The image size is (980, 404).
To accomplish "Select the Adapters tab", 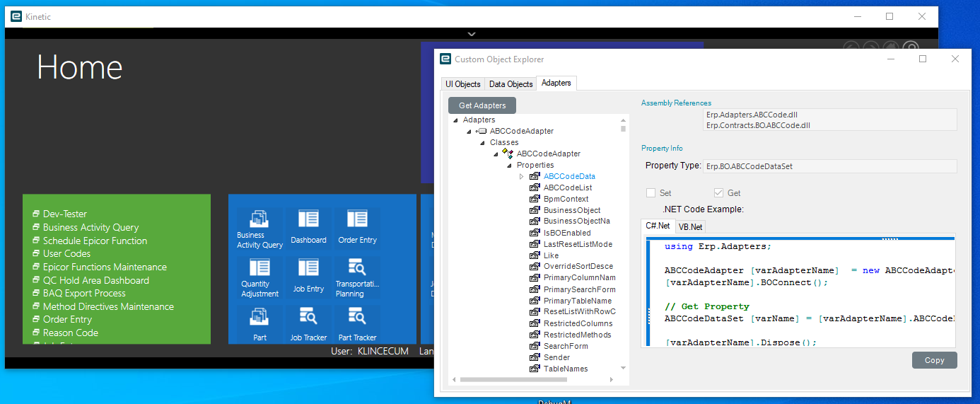I will pos(556,83).
